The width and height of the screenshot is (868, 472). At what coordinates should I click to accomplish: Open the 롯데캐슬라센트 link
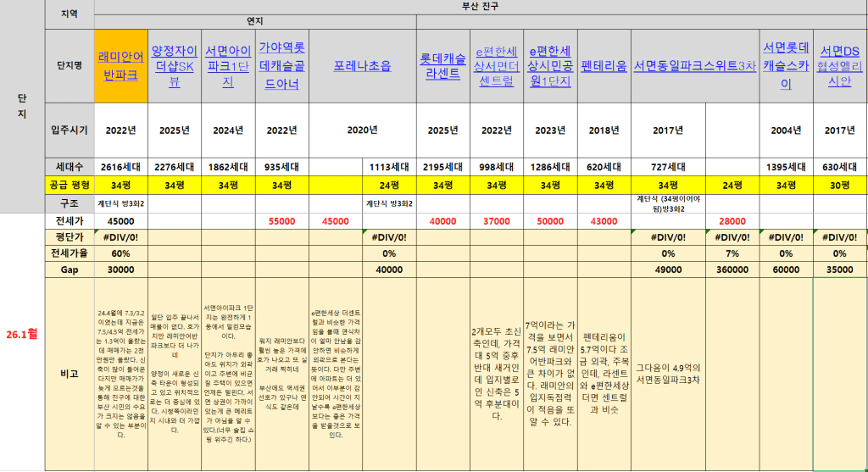442,66
